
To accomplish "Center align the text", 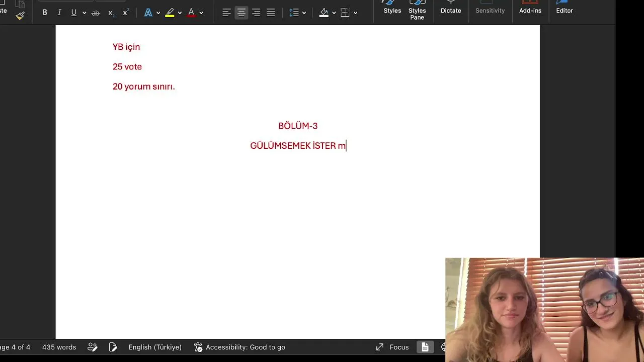I will 242,13.
